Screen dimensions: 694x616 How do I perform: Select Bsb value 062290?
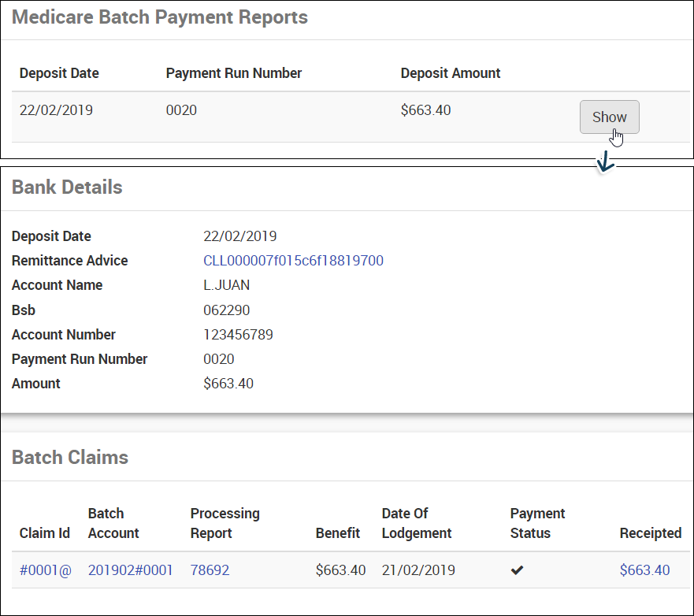226,310
